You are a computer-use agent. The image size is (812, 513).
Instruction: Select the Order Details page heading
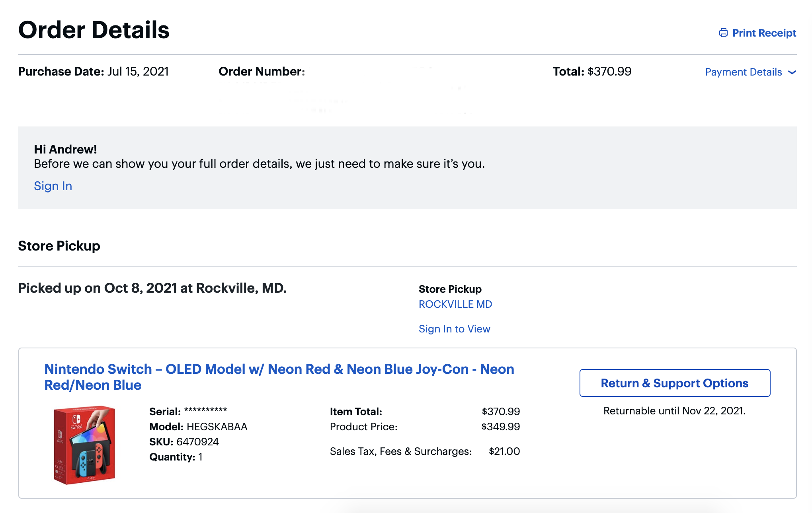[x=94, y=30]
